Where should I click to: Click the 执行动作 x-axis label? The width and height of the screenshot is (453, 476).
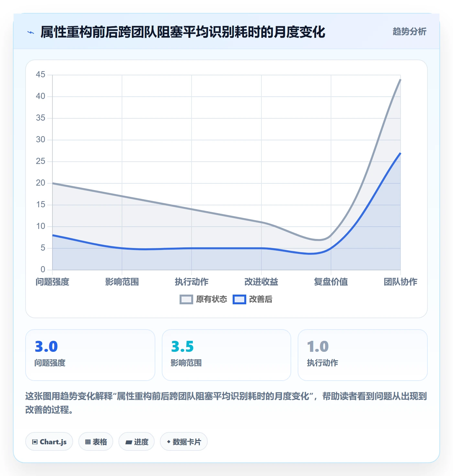(x=192, y=282)
